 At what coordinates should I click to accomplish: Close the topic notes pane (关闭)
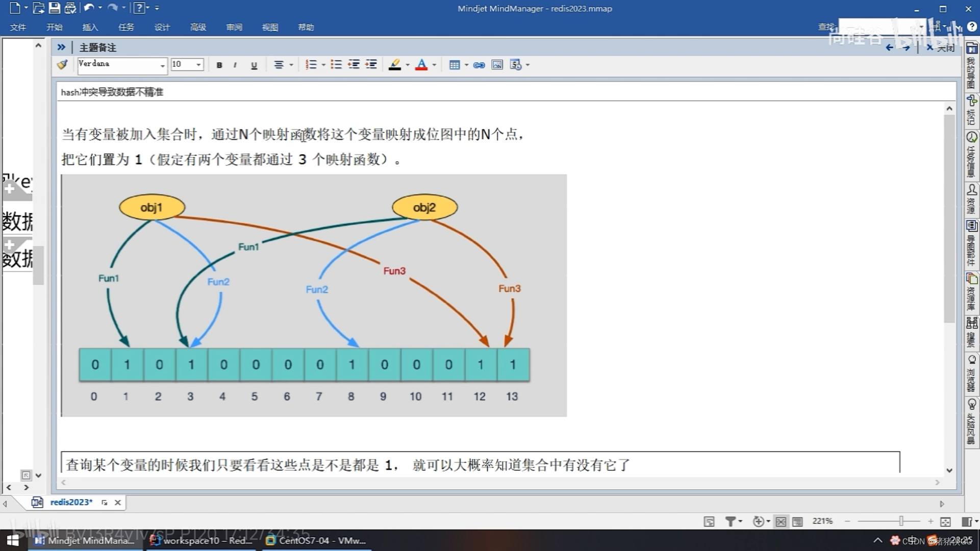click(941, 47)
